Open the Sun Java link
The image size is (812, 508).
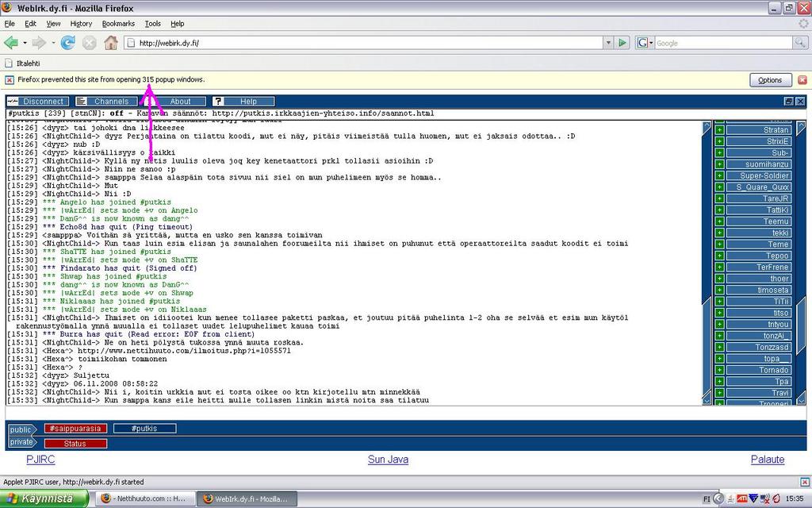(388, 460)
